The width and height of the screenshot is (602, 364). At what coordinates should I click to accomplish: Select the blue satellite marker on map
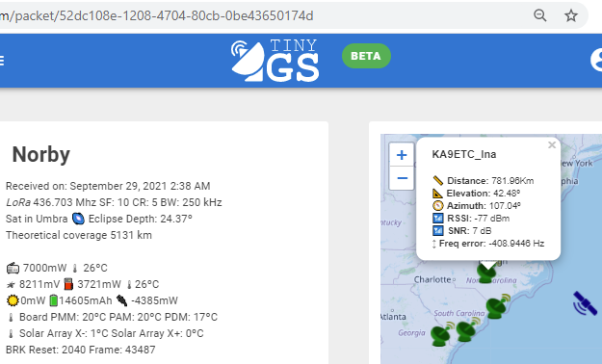pos(585,303)
